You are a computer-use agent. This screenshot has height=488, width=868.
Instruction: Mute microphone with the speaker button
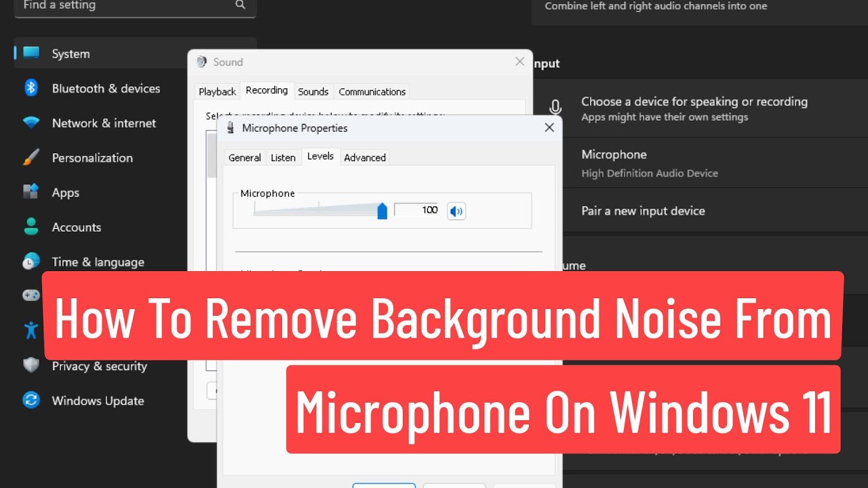456,211
